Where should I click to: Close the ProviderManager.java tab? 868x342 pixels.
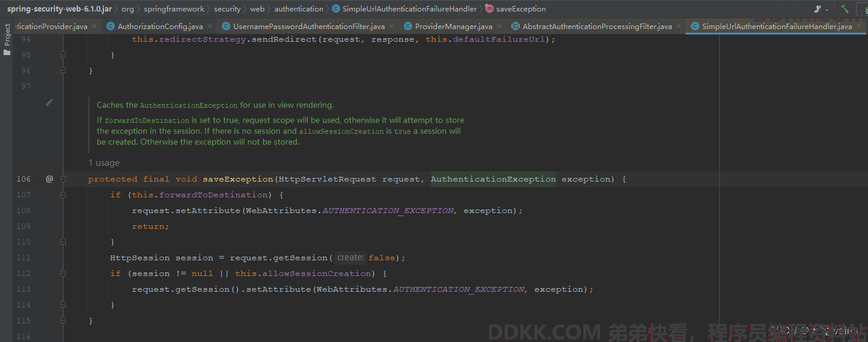pos(499,27)
